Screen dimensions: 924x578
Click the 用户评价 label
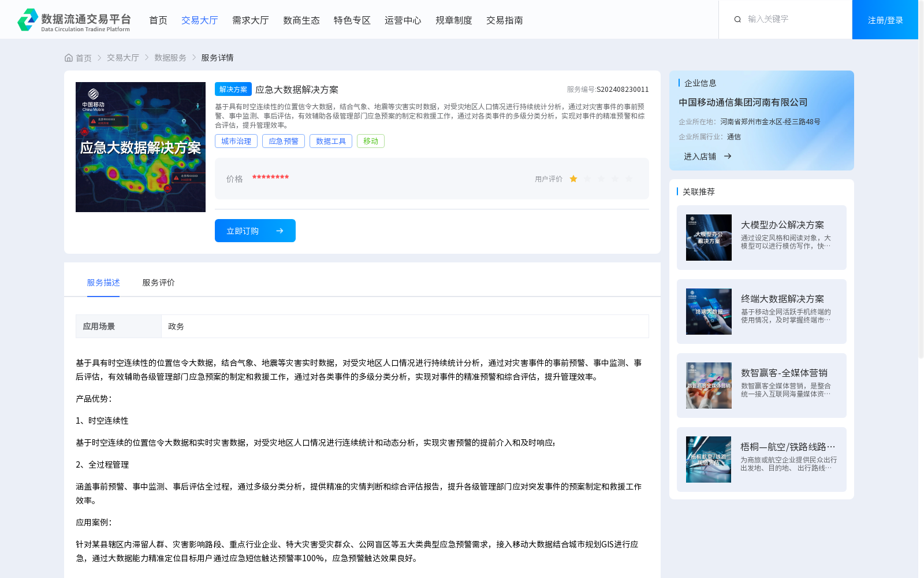pyautogui.click(x=549, y=179)
